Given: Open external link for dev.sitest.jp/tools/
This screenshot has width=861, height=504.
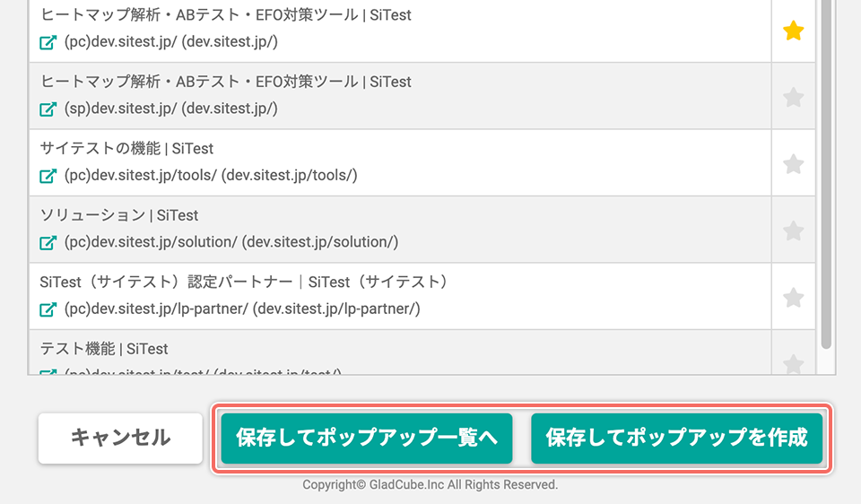Looking at the screenshot, I should (48, 176).
